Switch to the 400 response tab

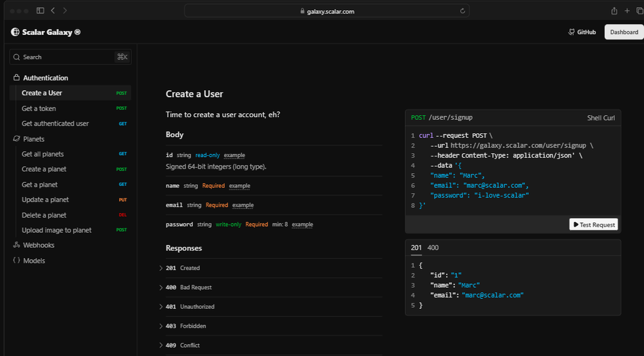(x=433, y=248)
